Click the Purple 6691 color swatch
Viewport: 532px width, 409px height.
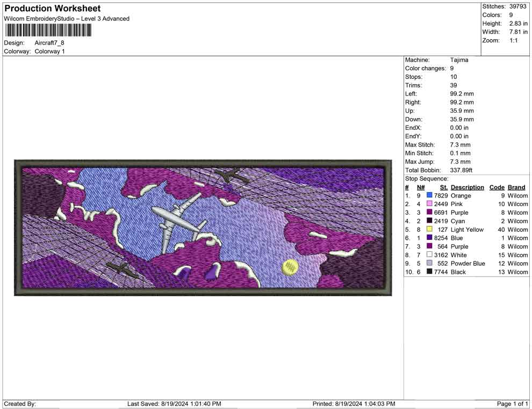[429, 213]
